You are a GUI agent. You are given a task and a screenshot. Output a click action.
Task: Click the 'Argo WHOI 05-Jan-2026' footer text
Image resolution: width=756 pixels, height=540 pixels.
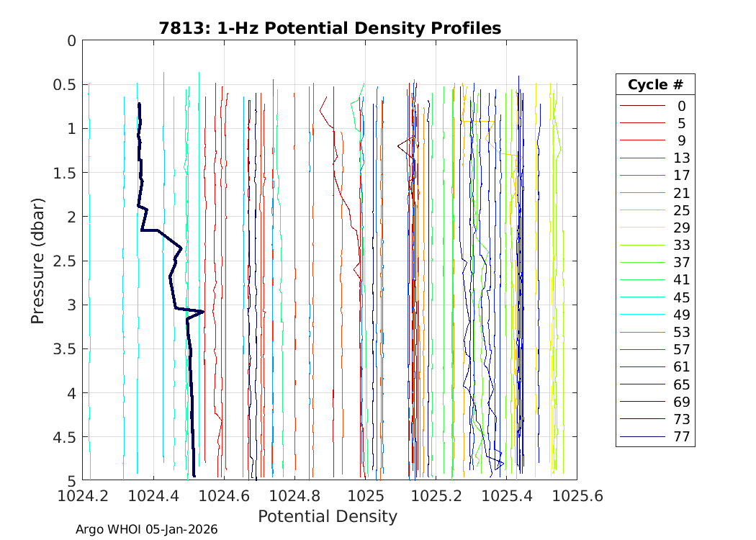146,529
